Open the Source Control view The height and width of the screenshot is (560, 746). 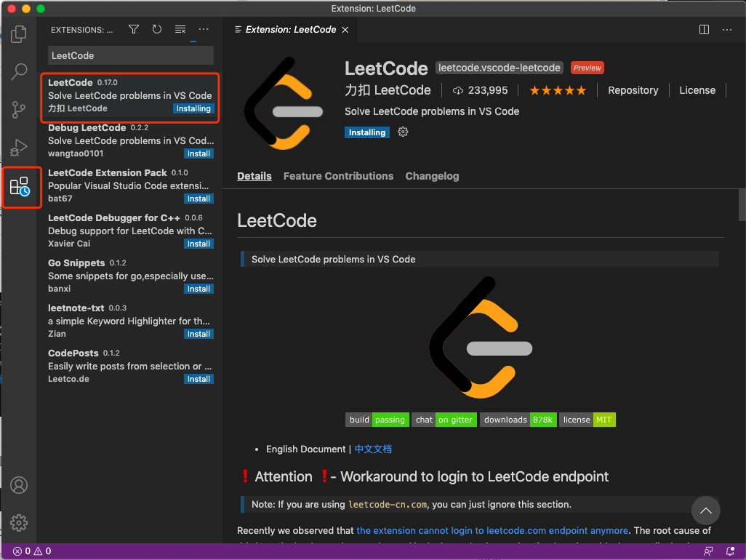[19, 109]
